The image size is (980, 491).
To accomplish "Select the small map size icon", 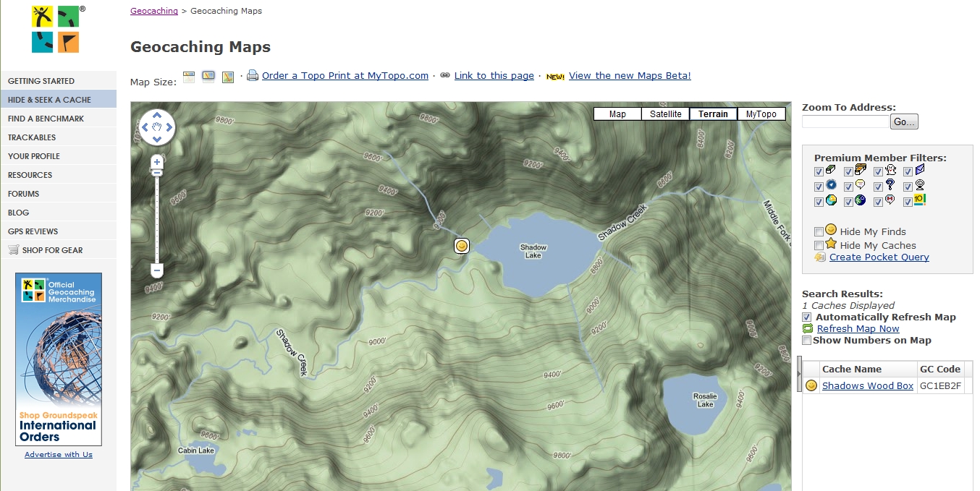I will pyautogui.click(x=189, y=77).
